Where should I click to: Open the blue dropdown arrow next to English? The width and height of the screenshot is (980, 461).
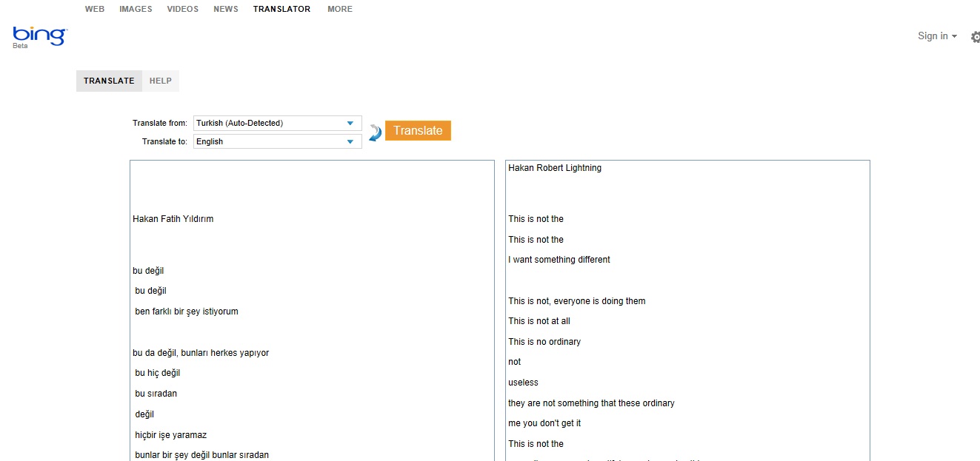point(350,141)
